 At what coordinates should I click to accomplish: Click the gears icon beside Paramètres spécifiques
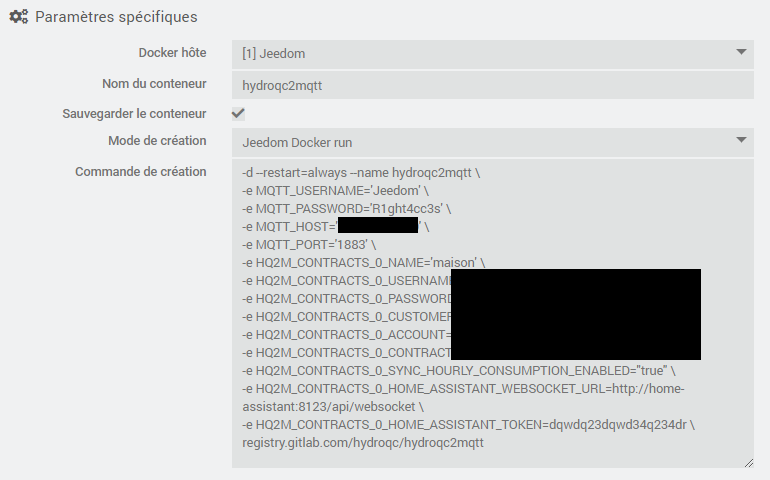click(19, 17)
